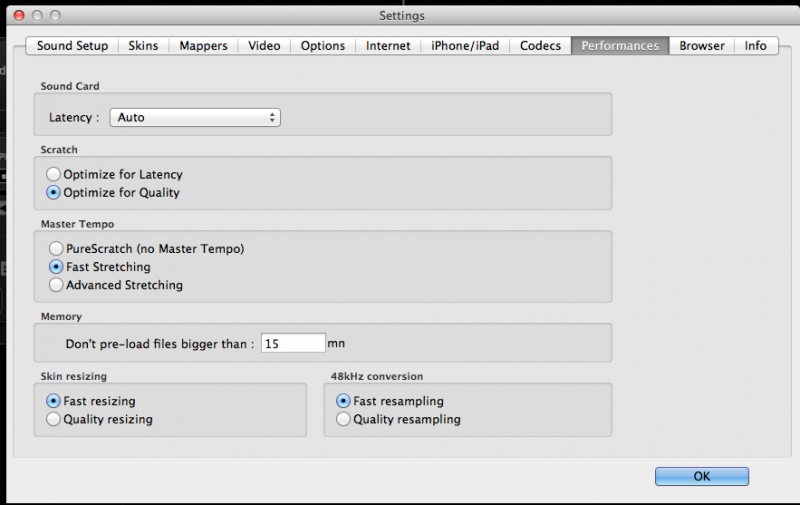Select Fast Stretching master tempo option

coord(57,267)
